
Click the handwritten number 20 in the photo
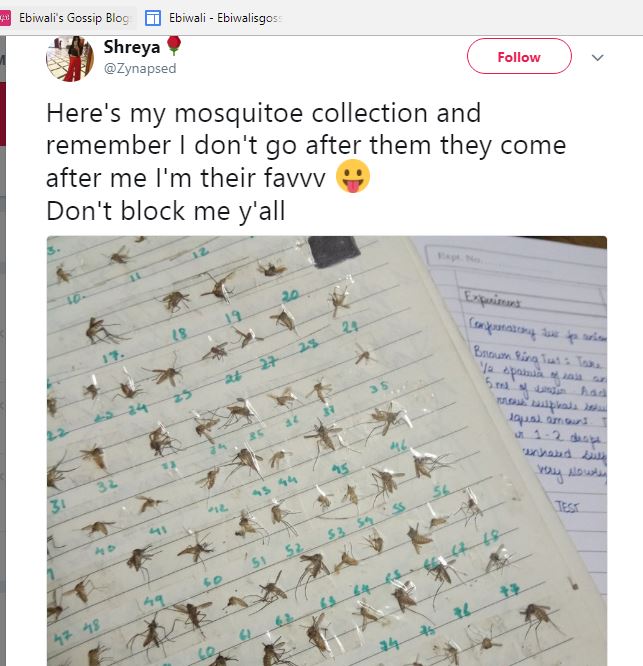(x=290, y=297)
